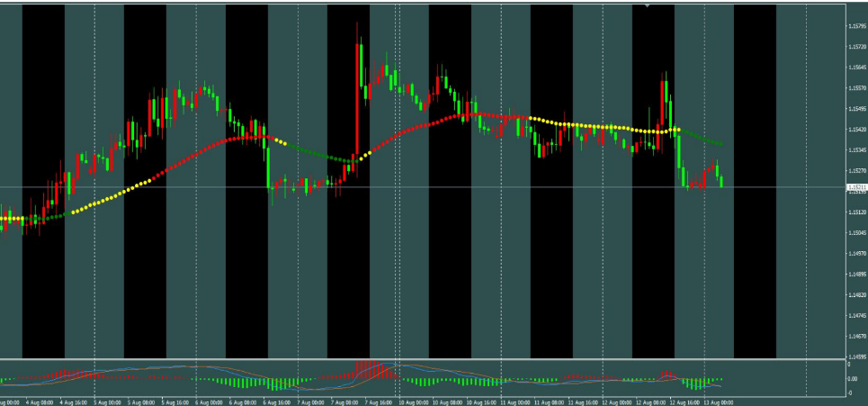The width and height of the screenshot is (868, 406).
Task: Click price scale value 1.15720
Action: coord(857,47)
